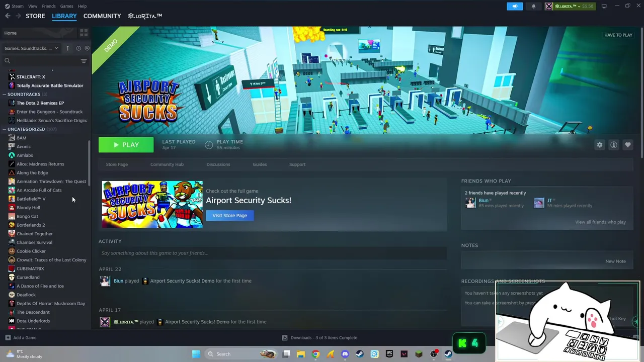Click the New Note button
This screenshot has height=362, width=644.
point(615,261)
